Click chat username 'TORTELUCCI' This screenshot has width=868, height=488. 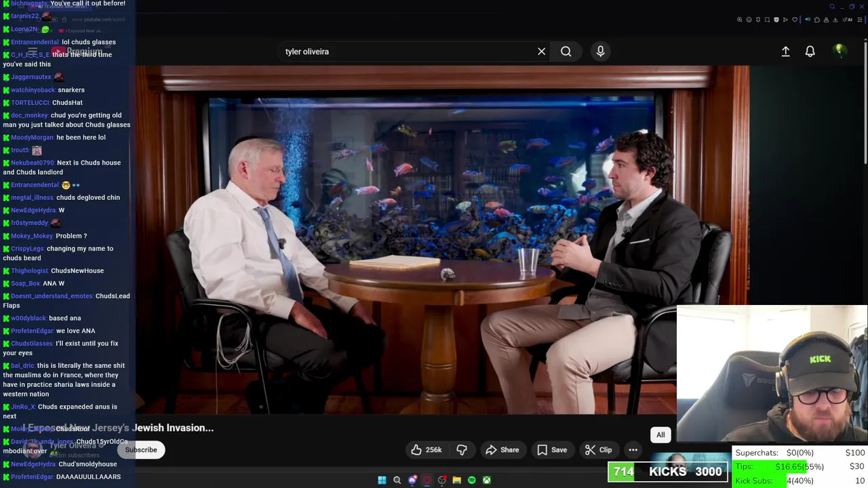(x=30, y=103)
